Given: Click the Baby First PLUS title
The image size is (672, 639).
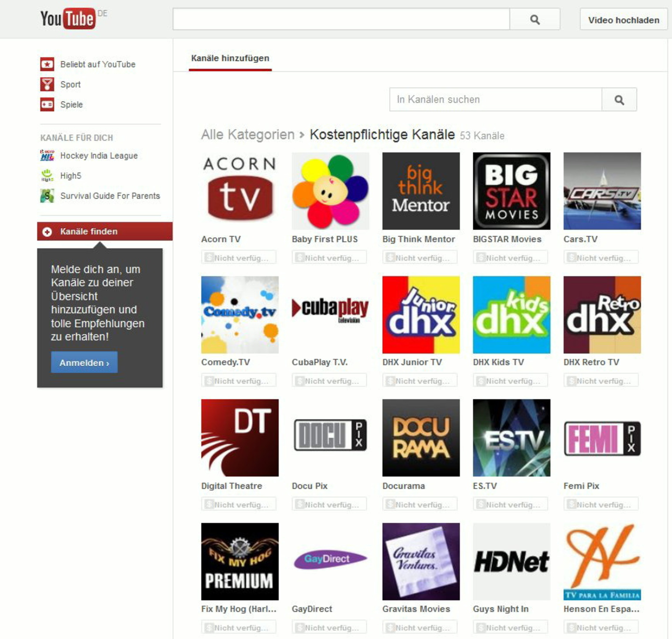Looking at the screenshot, I should click(x=325, y=239).
